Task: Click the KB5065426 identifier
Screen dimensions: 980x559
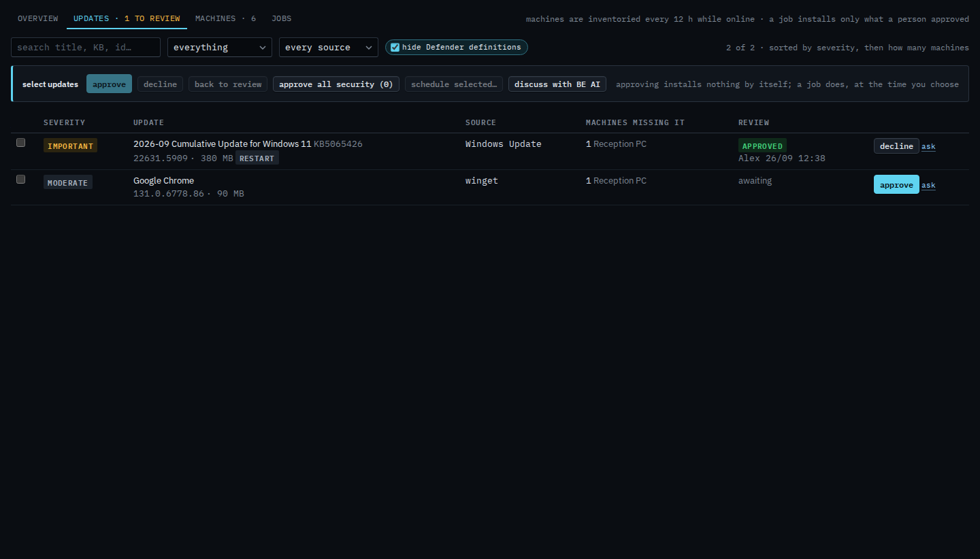Action: point(338,143)
